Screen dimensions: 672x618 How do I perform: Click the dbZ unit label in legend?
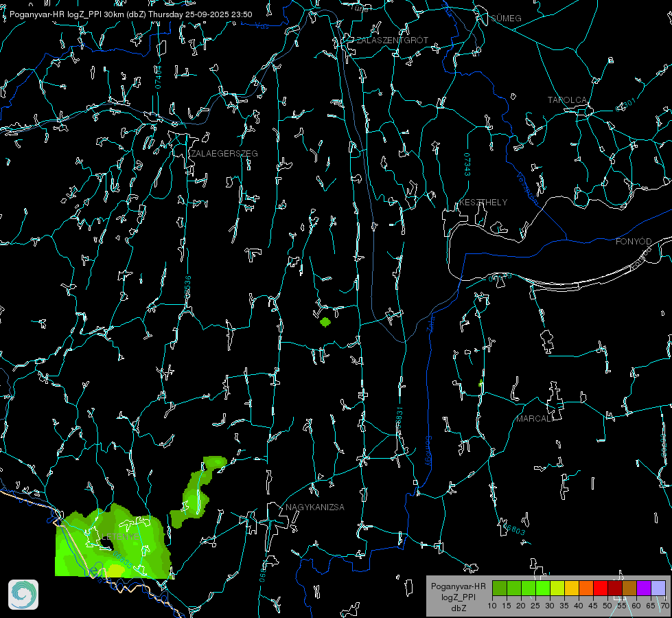pos(458,608)
